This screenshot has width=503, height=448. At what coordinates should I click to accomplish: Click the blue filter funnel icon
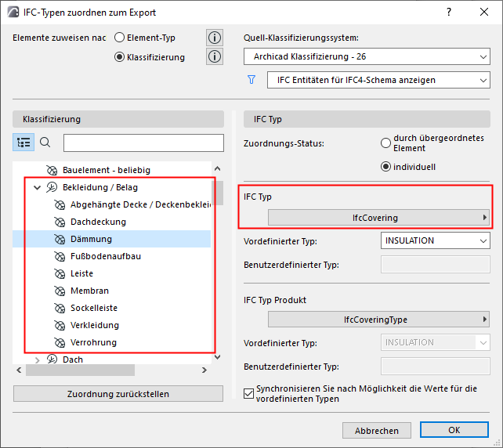click(251, 80)
